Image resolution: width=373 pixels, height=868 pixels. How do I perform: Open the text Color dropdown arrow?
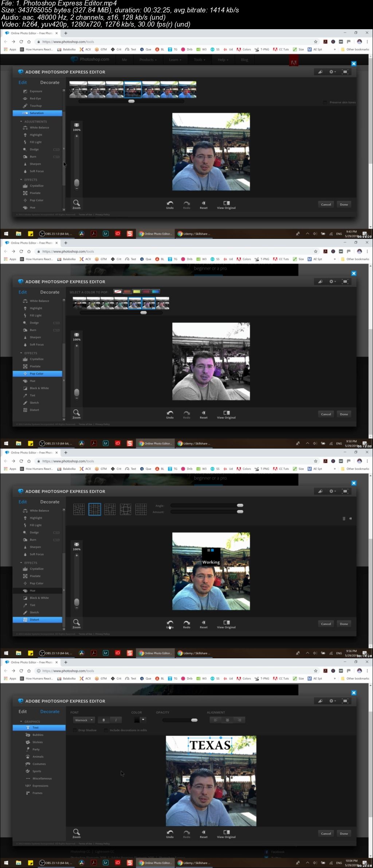pyautogui.click(x=144, y=720)
